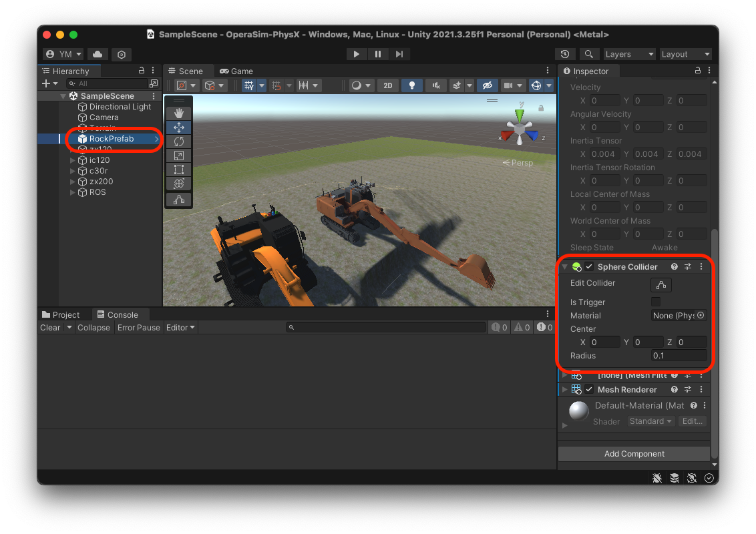Select RockPrefab in Hierarchy
This screenshot has width=756, height=534.
pyautogui.click(x=112, y=139)
